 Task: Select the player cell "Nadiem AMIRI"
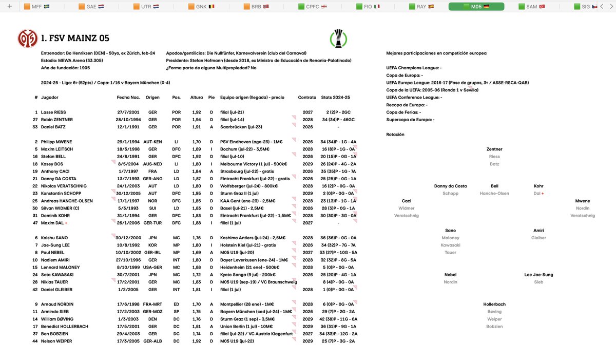tap(55, 260)
